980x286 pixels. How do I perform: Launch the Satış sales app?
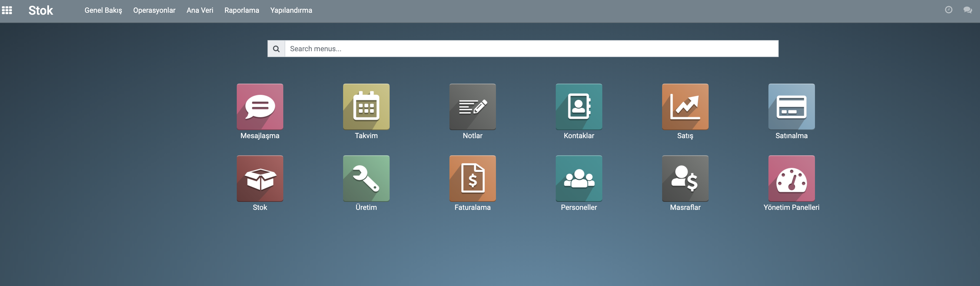click(x=685, y=107)
